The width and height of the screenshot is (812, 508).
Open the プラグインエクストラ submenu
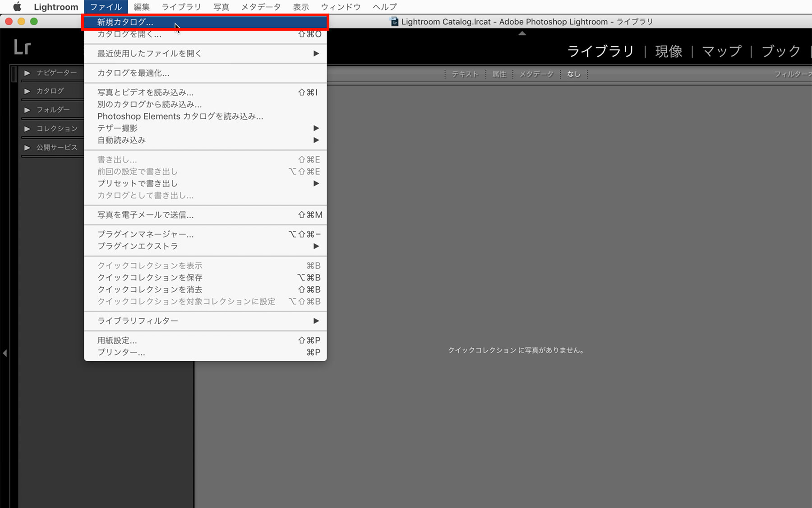205,246
